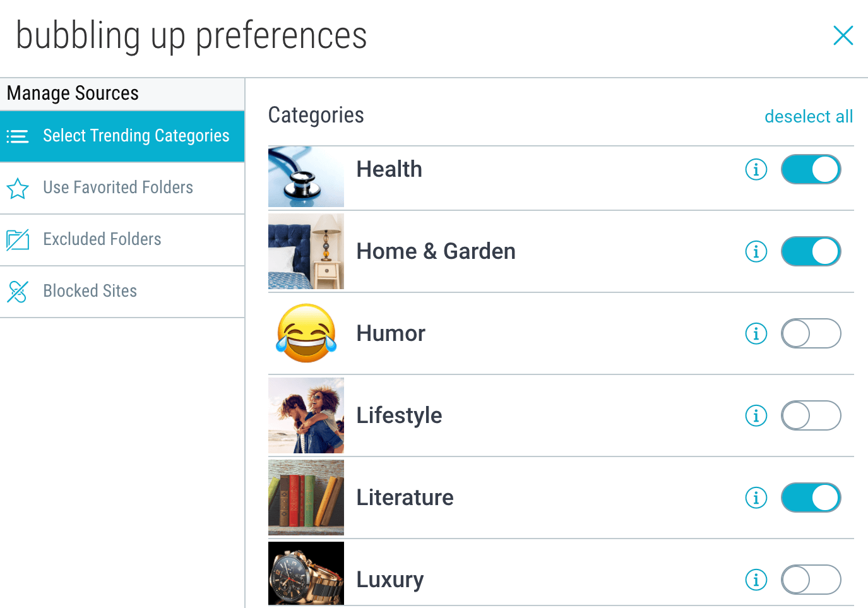Screen dimensions: 868x608
Task: Click the deselect all link
Action: (x=809, y=116)
